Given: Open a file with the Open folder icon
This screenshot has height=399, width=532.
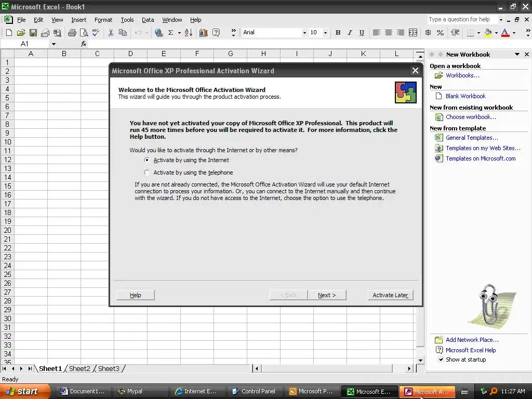Looking at the screenshot, I should pyautogui.click(x=21, y=33).
